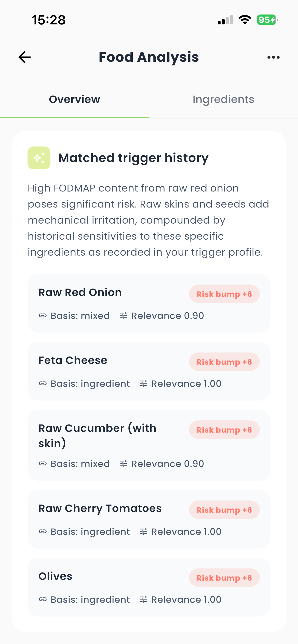Tap the sliders icon beside Feta Cheese relevance
Image resolution: width=298 pixels, height=644 pixels.
[144, 384]
